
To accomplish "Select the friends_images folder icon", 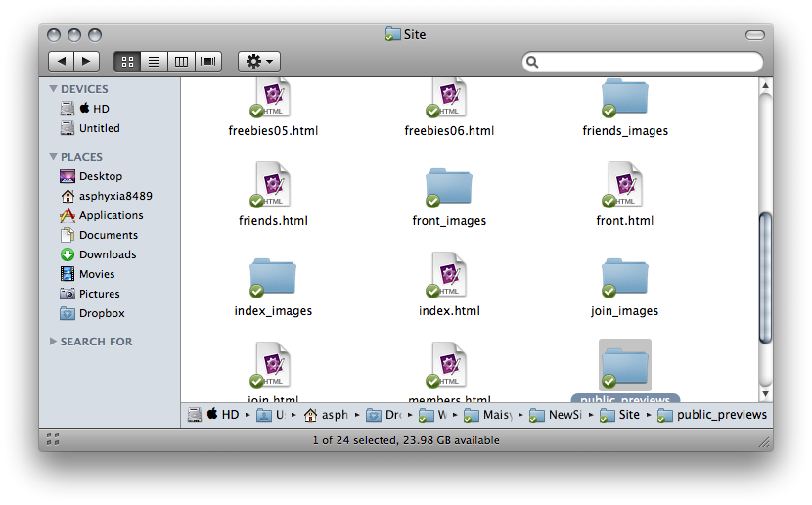I will coord(624,97).
